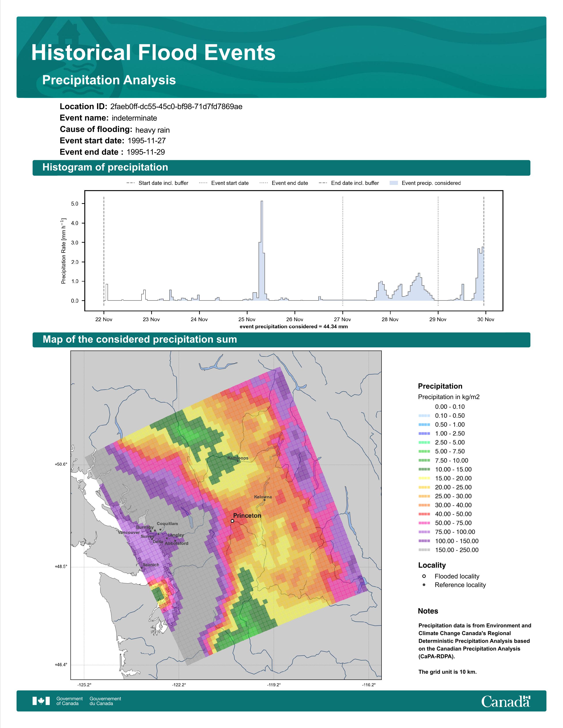Click the Reference locality legend dot
The width and height of the screenshot is (563, 728).
click(x=424, y=585)
